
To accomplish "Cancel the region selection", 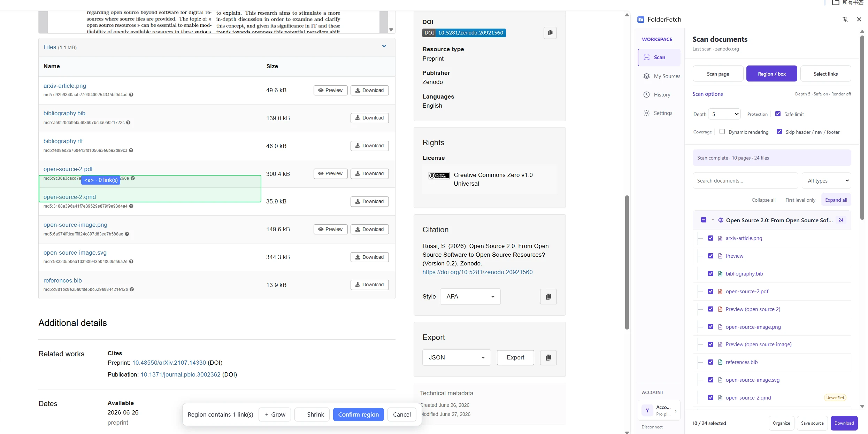I will point(402,414).
